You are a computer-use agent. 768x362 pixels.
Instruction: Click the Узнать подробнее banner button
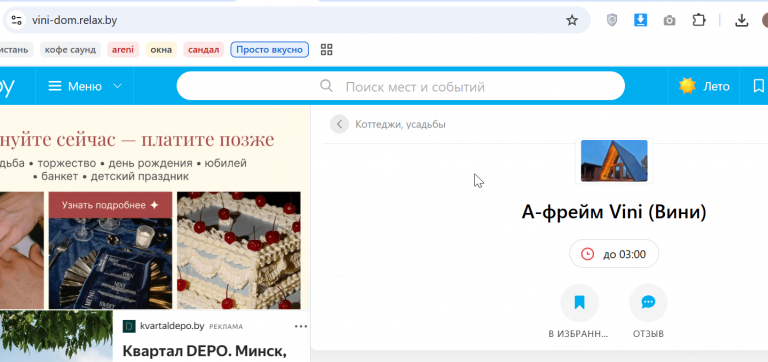click(x=110, y=205)
